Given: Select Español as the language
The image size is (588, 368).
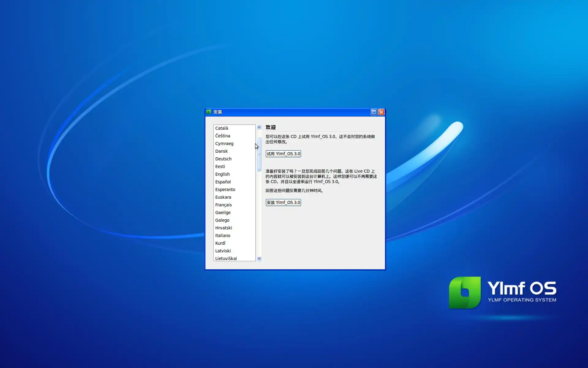Looking at the screenshot, I should tap(223, 182).
